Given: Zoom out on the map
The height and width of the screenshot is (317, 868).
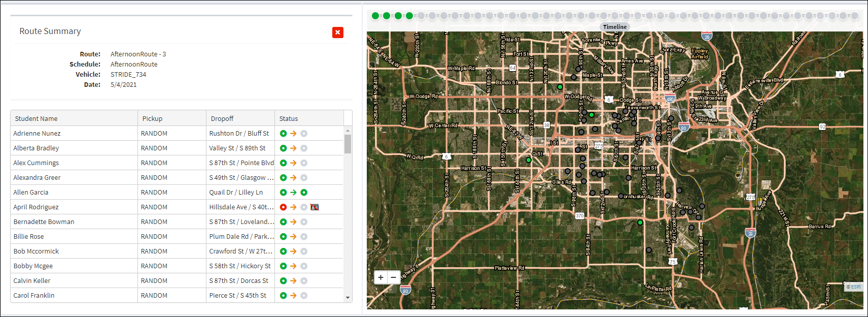Looking at the screenshot, I should click(x=394, y=277).
